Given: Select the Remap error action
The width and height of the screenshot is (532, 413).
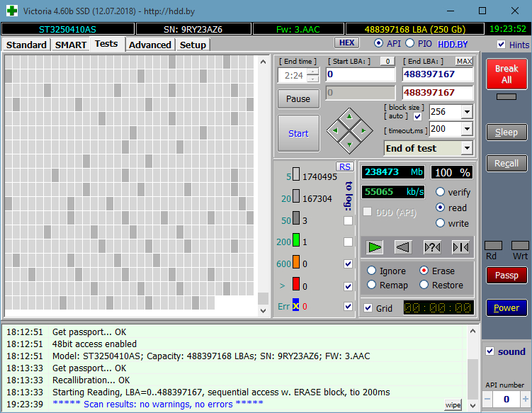Looking at the screenshot, I should tap(371, 284).
